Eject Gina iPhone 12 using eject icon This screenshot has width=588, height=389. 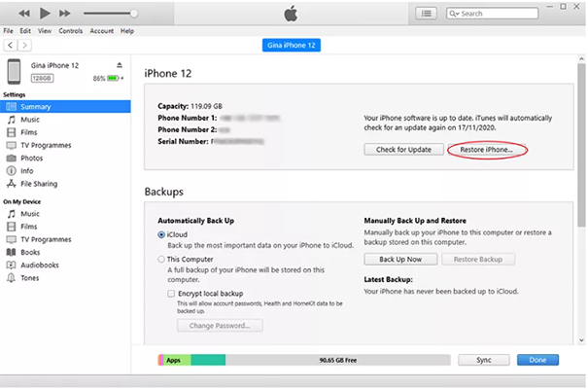[x=119, y=65]
